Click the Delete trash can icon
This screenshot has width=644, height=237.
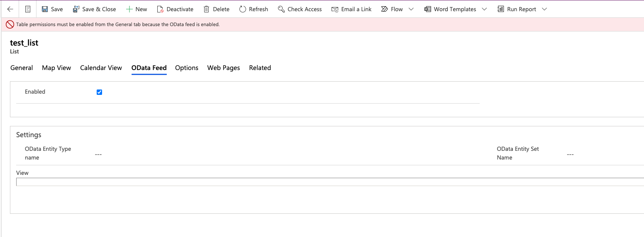click(206, 9)
